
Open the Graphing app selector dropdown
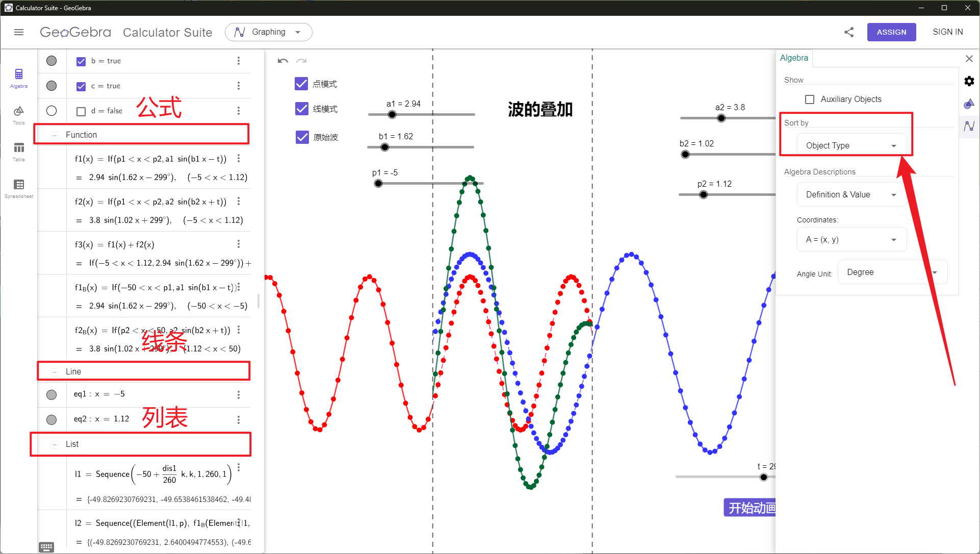click(x=269, y=32)
